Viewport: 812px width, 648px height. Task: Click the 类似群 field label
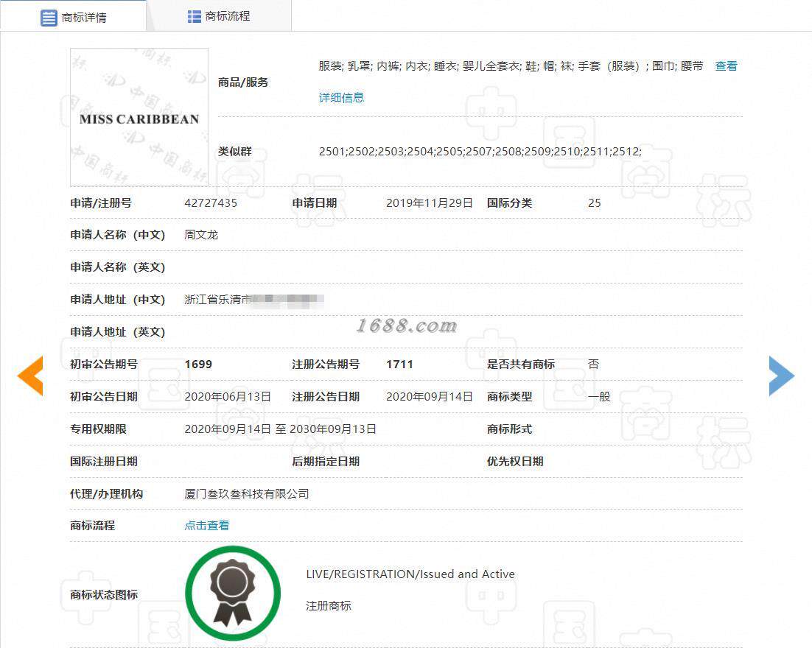click(234, 151)
